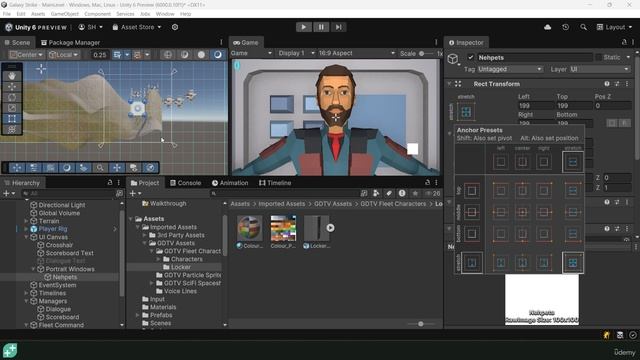Toggle the Hierarchy panel lock
640x360 pixels.
point(109,182)
